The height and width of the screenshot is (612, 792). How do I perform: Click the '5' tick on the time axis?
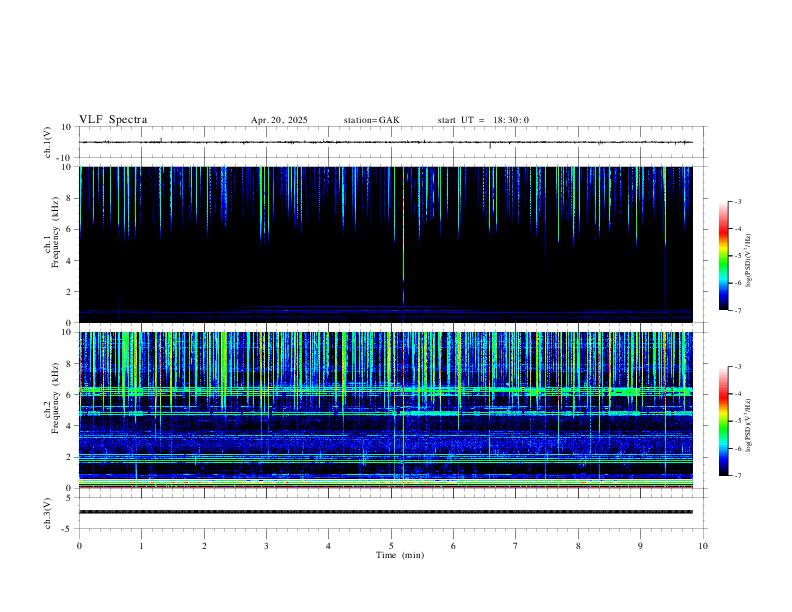(391, 546)
